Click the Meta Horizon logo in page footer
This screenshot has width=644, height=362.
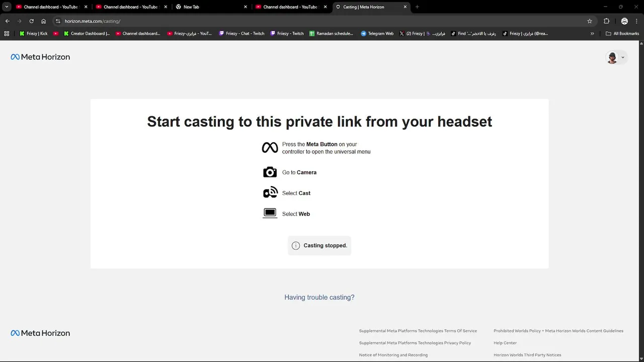pyautogui.click(x=40, y=333)
